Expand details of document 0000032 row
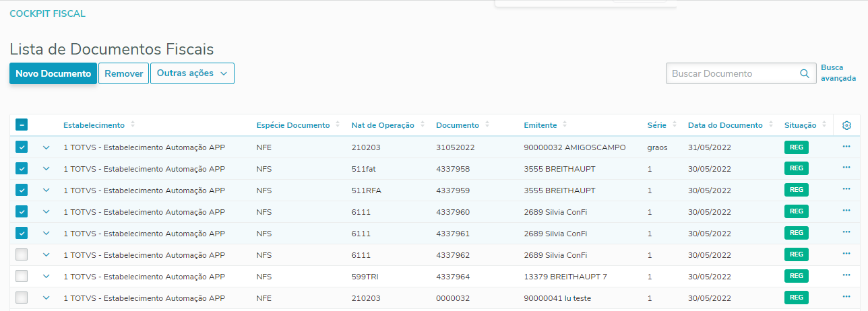868x311 pixels. tap(46, 298)
